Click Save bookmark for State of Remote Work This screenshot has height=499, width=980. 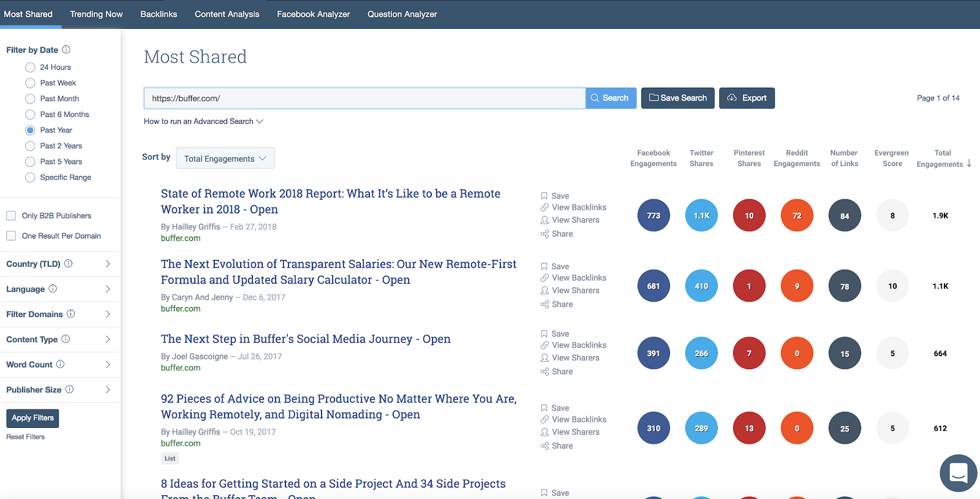(x=555, y=196)
